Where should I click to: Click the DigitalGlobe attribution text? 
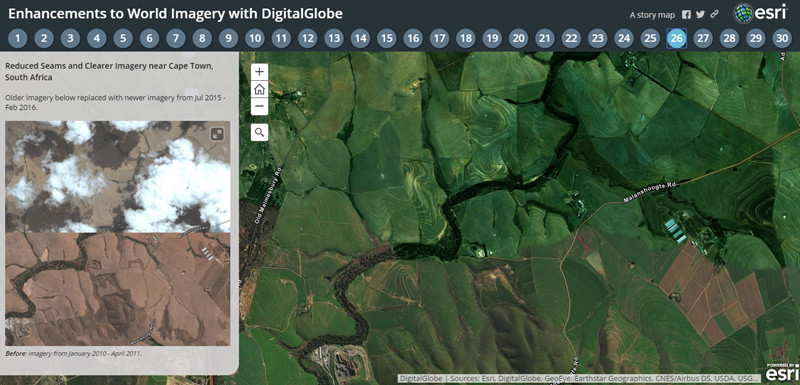click(418, 378)
